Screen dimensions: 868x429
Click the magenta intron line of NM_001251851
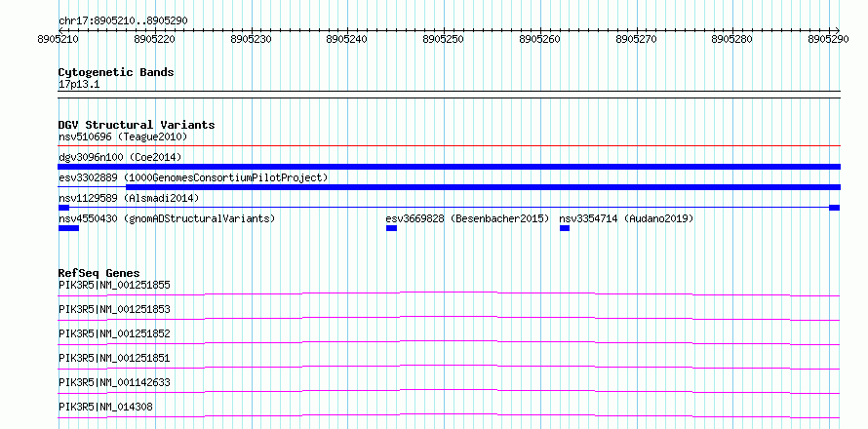click(x=450, y=365)
